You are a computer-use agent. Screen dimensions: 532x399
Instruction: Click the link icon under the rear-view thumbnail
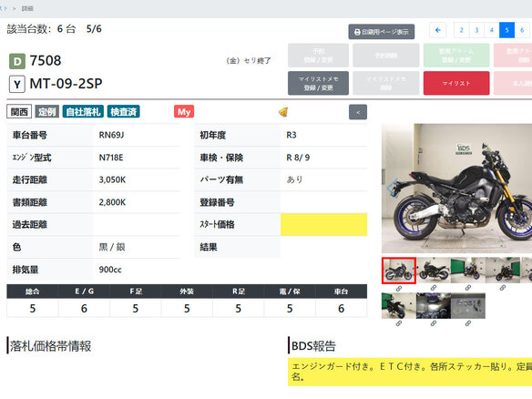[x=399, y=323]
